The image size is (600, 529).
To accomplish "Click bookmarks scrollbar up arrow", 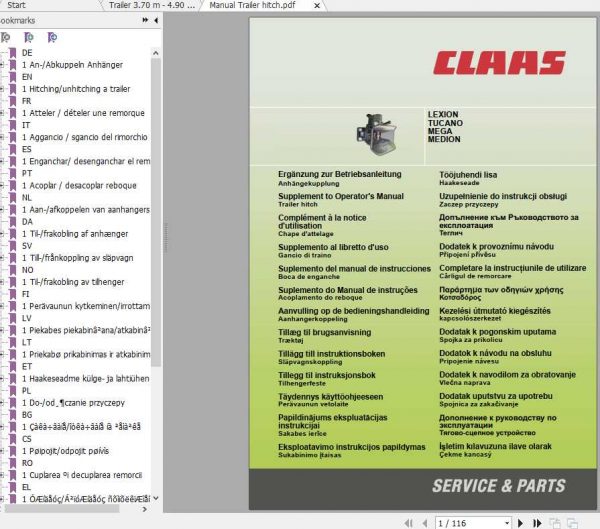I will pyautogui.click(x=156, y=53).
